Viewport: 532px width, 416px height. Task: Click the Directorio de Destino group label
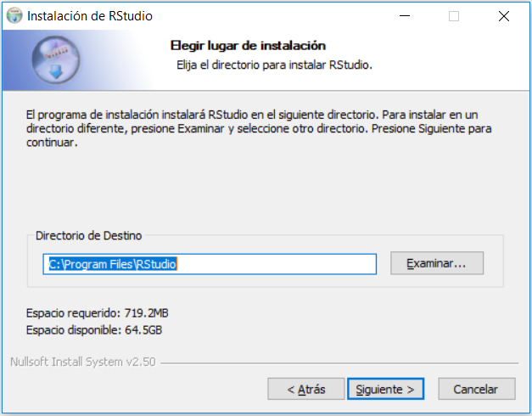click(x=88, y=235)
